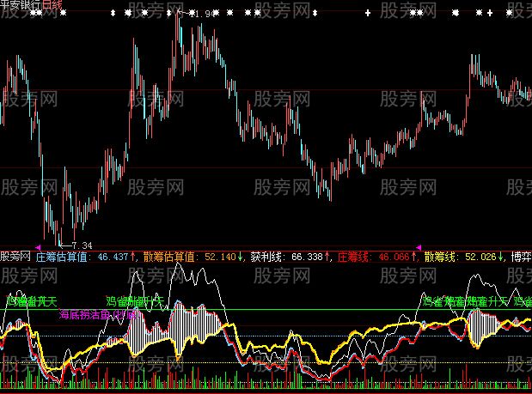Open the 股旁网 indicator name label
Screen dimensions: 532x394
pyautogui.click(x=16, y=257)
